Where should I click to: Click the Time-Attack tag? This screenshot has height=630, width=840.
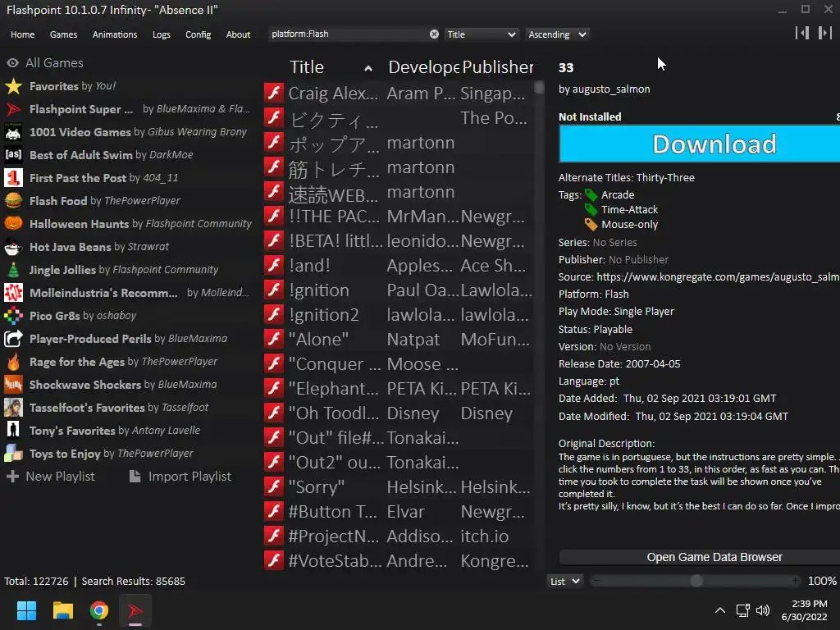coord(629,210)
